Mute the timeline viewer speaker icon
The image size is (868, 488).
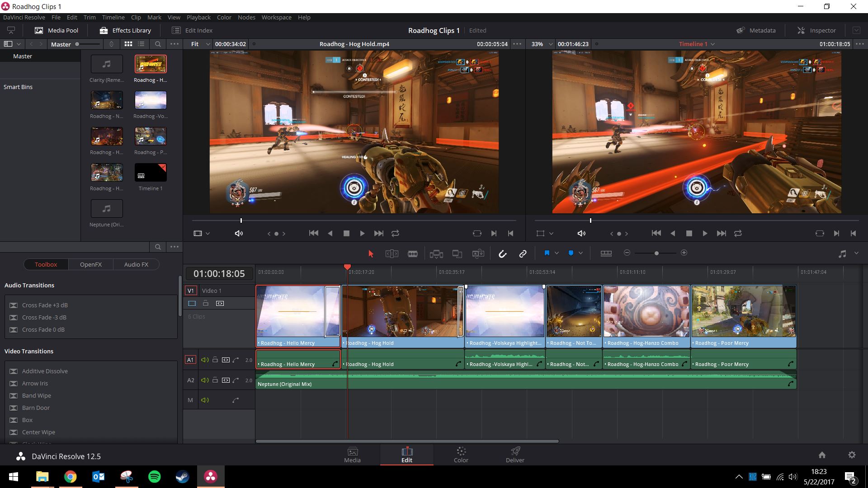(581, 234)
